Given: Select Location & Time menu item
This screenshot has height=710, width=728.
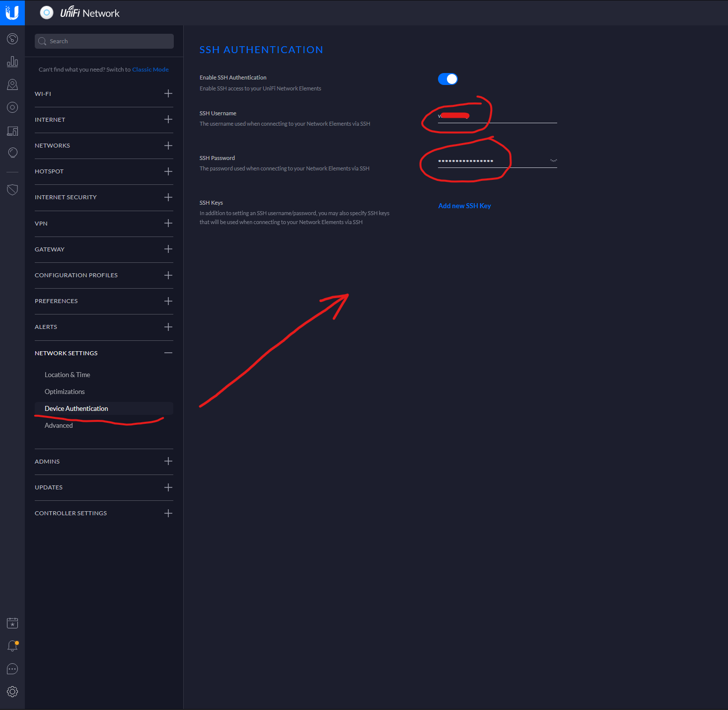Looking at the screenshot, I should coord(68,375).
